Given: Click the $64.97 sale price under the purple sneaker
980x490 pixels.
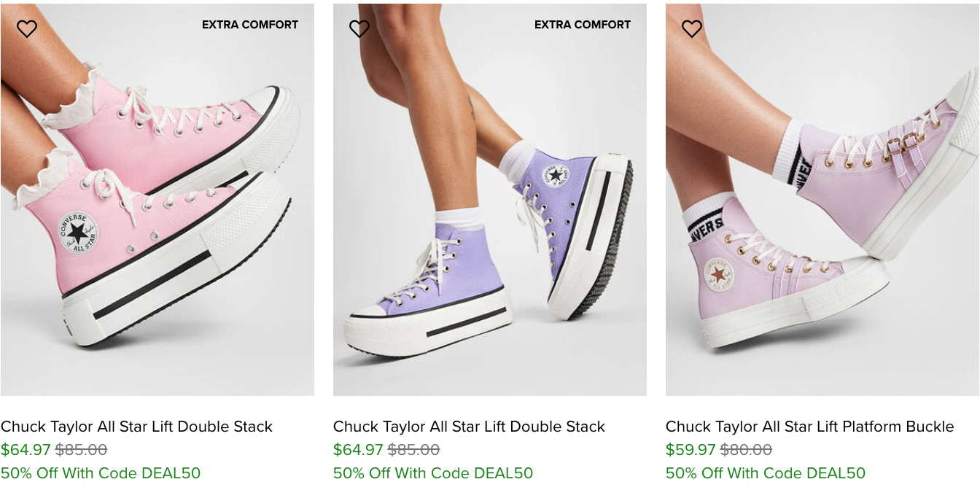Looking at the screenshot, I should tap(358, 450).
